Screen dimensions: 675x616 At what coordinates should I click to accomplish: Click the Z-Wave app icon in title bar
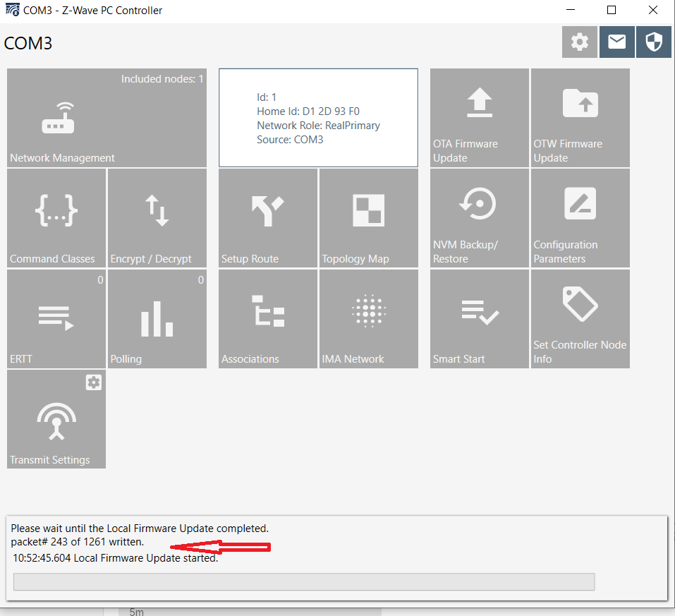tap(13, 10)
